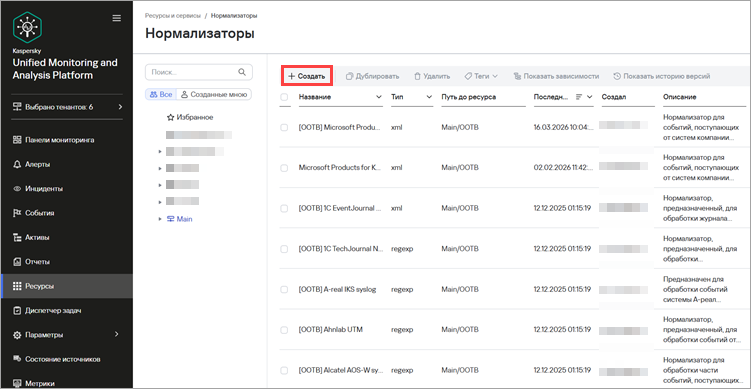The width and height of the screenshot is (751, 389).
Task: Open the Тип column filter dropdown
Action: coord(429,97)
